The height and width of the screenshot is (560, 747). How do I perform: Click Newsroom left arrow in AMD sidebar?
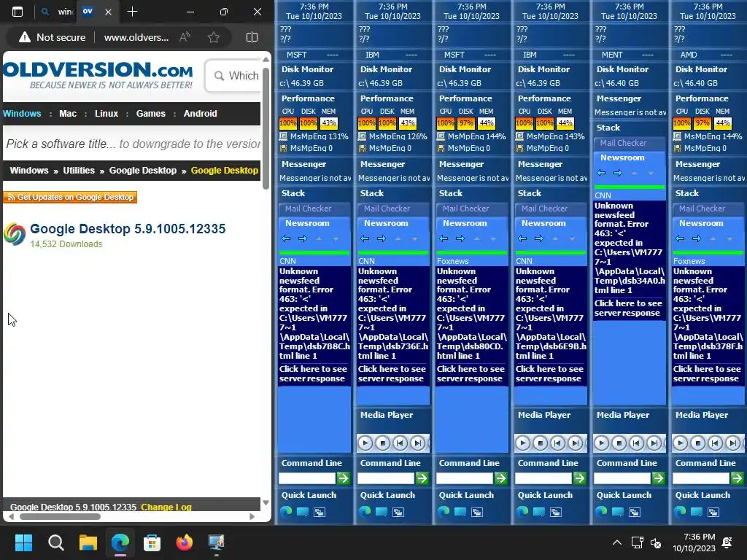coord(681,238)
